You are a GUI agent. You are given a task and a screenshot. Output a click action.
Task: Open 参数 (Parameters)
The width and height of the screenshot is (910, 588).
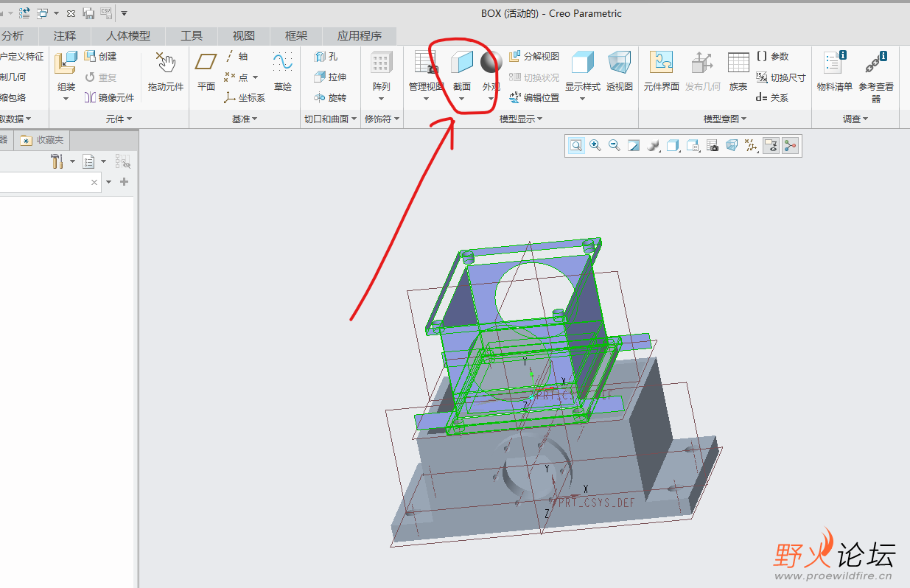[772, 56]
